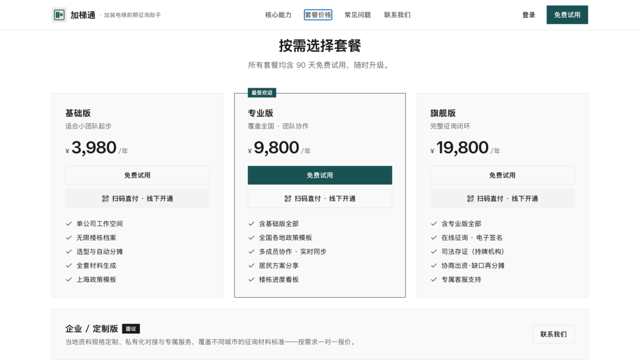Click the 加梯通 brand name
Screen dimensions: 640x364
point(83,15)
